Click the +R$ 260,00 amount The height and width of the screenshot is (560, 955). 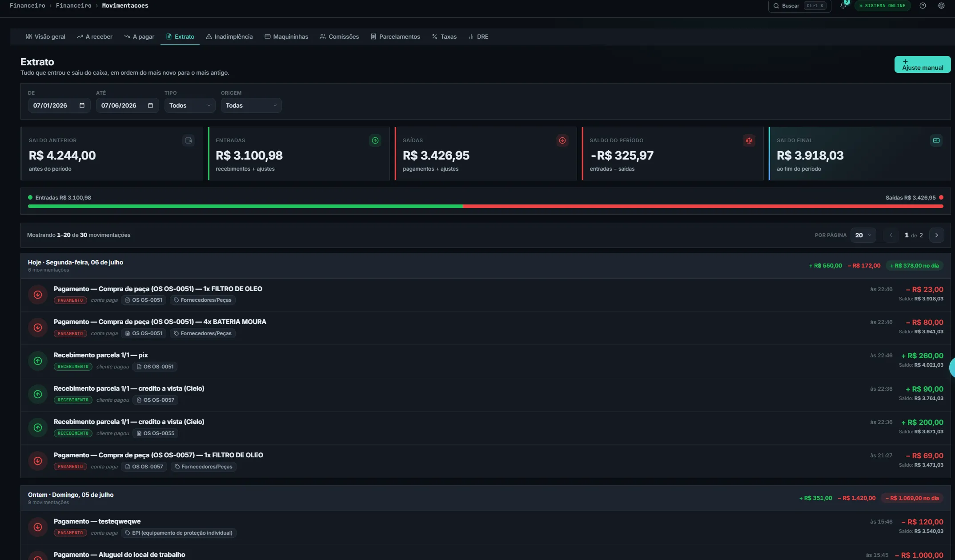point(922,356)
